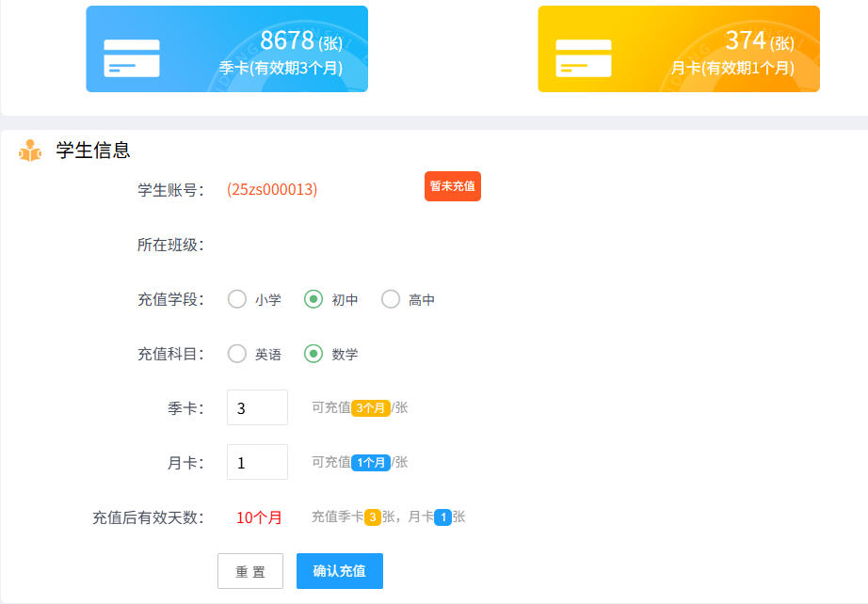Click the blue 1个月 badge near 月卡
Image resolution: width=868 pixels, height=604 pixels.
(371, 463)
